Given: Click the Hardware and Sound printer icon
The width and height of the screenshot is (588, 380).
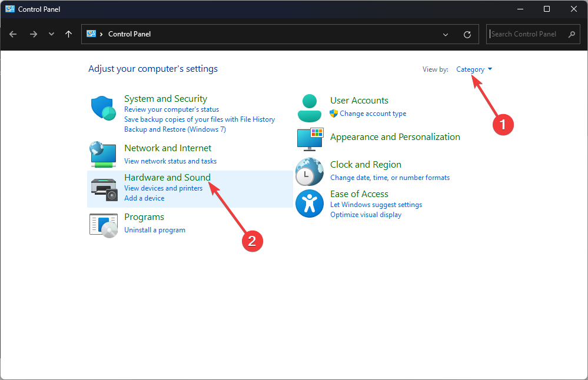Looking at the screenshot, I should 105,188.
